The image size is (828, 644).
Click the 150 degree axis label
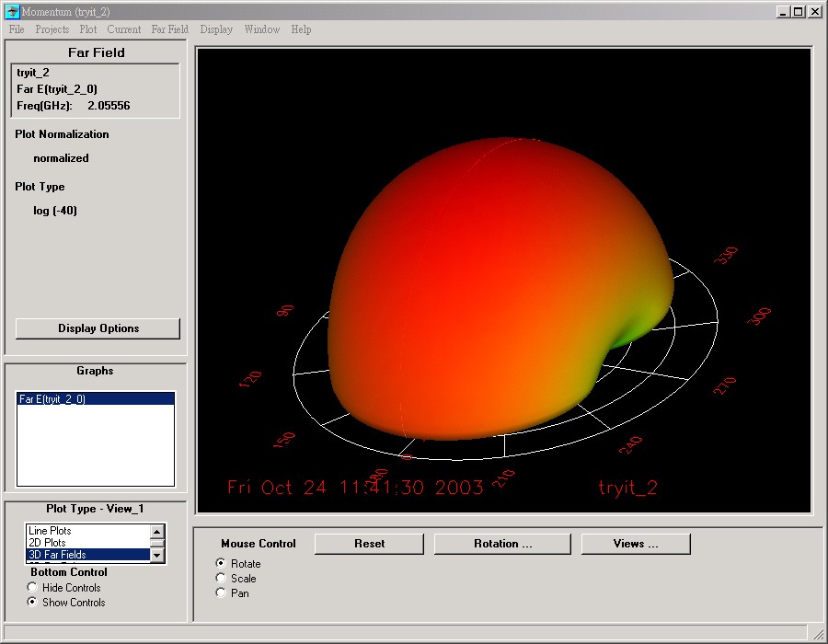(x=284, y=439)
